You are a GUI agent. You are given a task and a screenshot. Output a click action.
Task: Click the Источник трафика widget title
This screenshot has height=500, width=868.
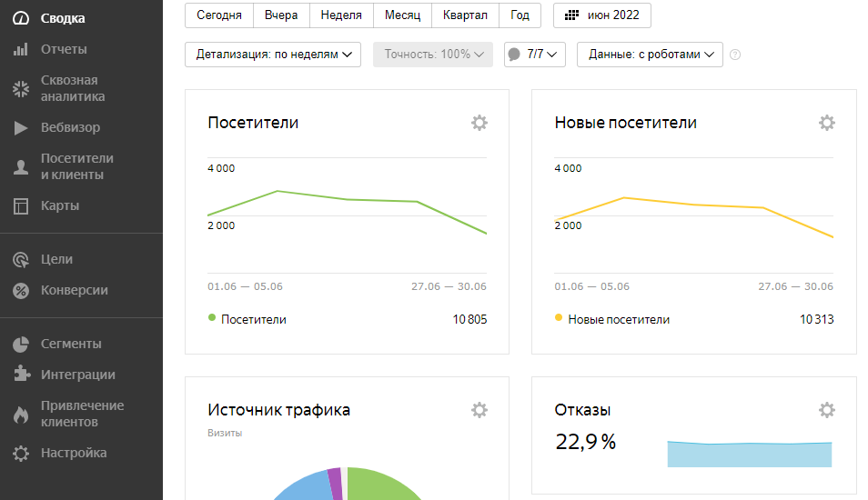pyautogui.click(x=278, y=410)
